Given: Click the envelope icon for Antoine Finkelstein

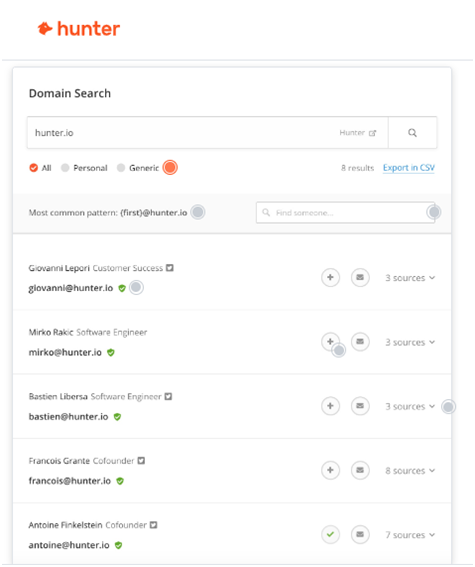Looking at the screenshot, I should click(x=360, y=534).
